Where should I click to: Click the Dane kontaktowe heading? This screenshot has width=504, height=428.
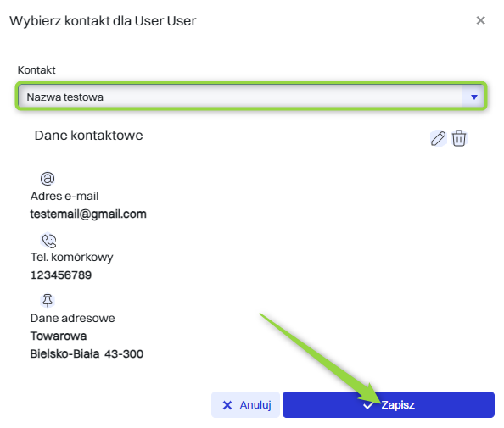[89, 136]
